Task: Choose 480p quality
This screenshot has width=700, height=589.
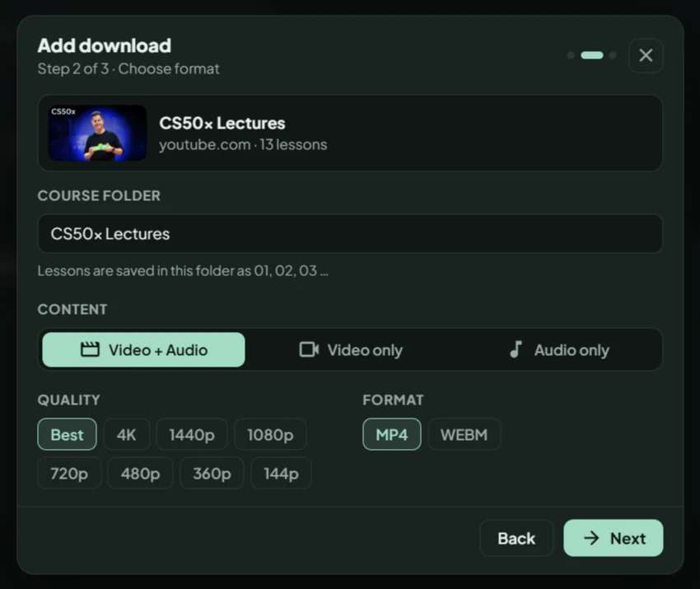Action: pos(140,473)
